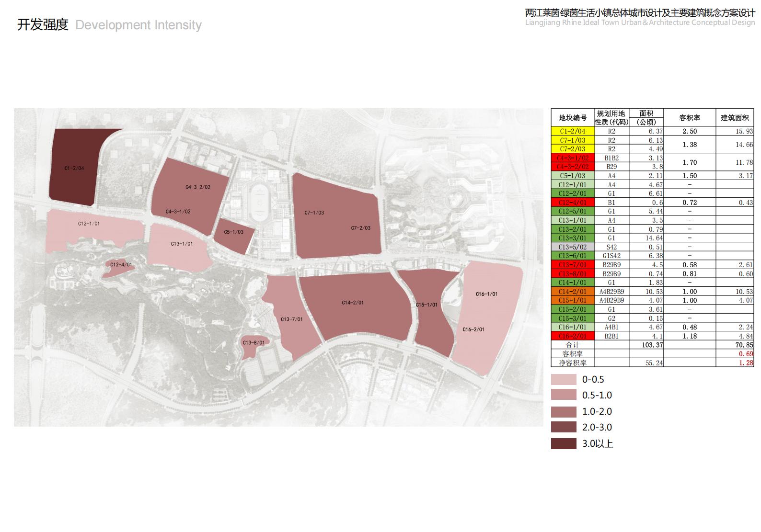
Task: Click the 2.0-3.0 legend color swatch
Action: pyautogui.click(x=564, y=427)
